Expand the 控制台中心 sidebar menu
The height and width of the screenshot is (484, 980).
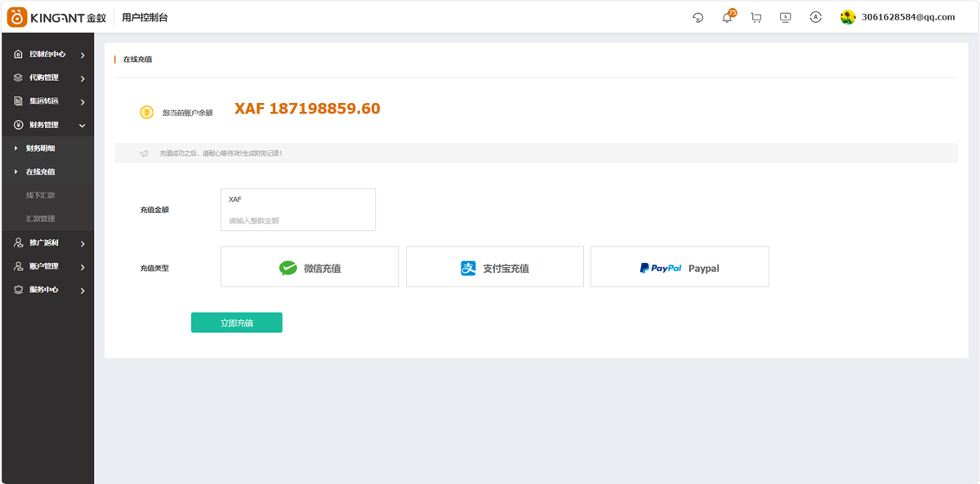point(47,55)
